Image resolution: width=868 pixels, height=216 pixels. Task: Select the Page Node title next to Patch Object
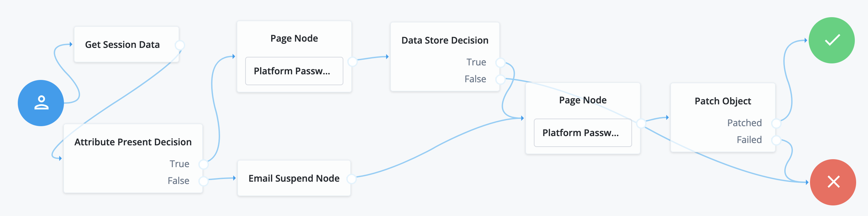point(583,100)
